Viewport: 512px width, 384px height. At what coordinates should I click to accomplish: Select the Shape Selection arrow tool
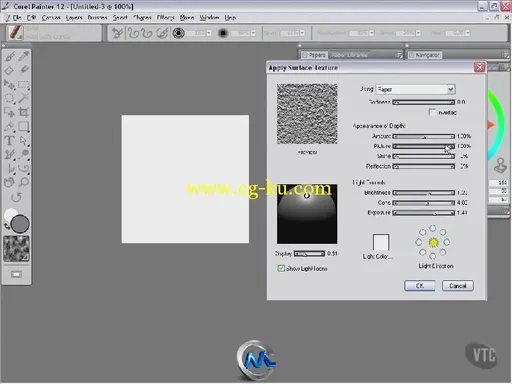click(x=24, y=141)
